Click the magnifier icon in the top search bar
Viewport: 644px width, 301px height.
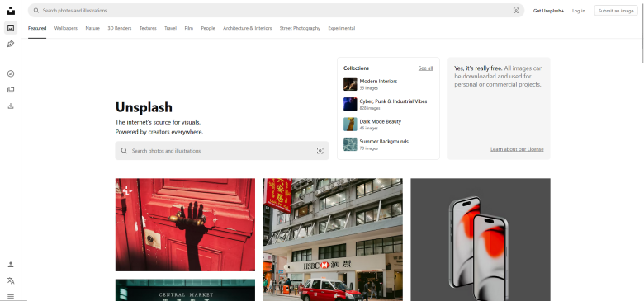tap(36, 11)
